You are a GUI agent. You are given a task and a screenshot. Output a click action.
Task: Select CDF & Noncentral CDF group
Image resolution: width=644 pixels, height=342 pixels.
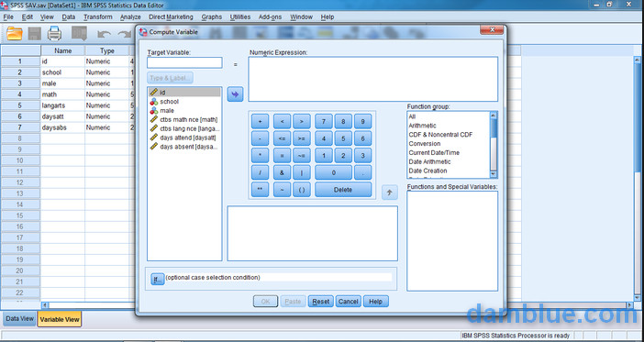coord(440,135)
